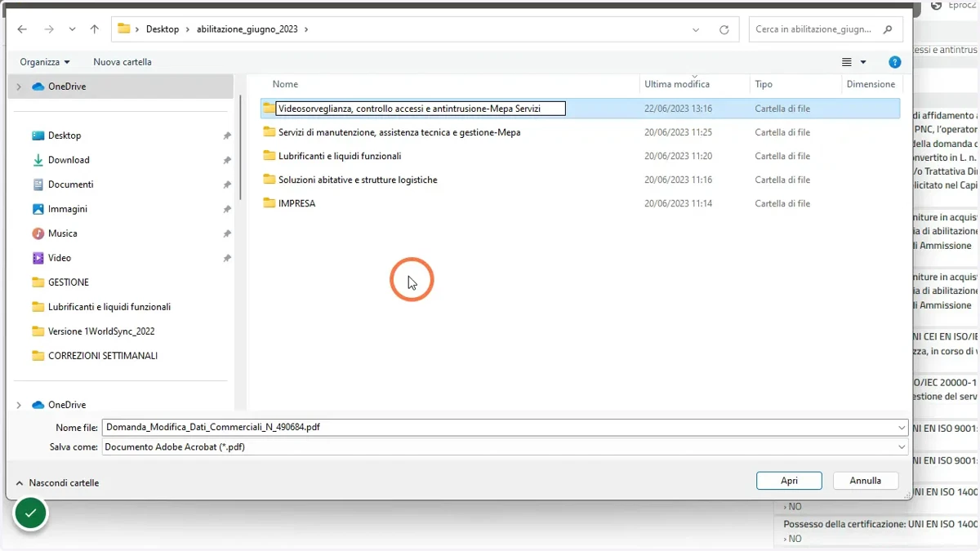Viewport: 980px width, 551px height.
Task: Open the Organizza menu
Action: point(45,62)
